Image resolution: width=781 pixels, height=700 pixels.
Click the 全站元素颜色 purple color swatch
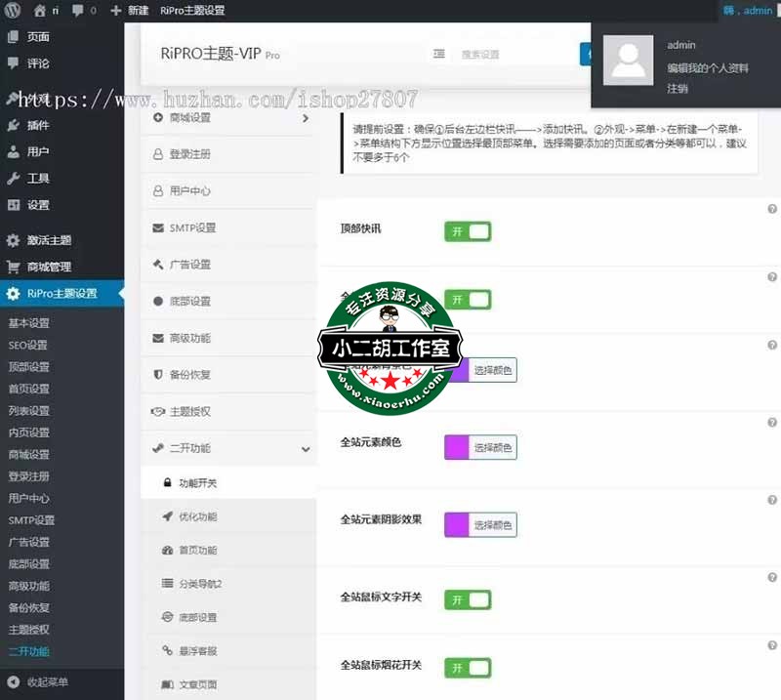coord(456,448)
